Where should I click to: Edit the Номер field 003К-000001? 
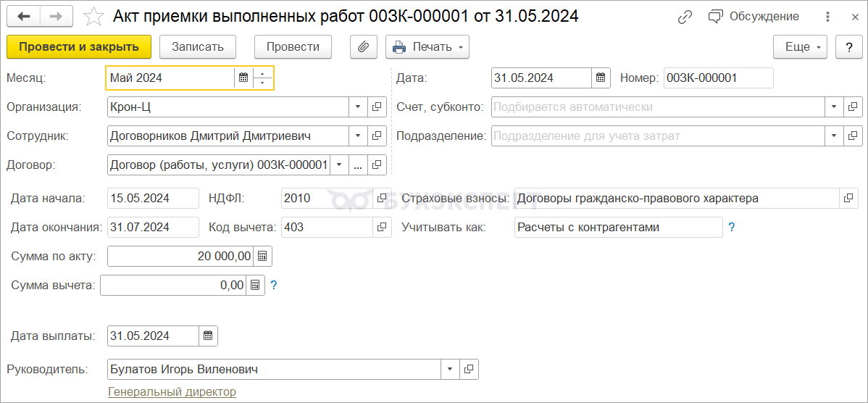point(718,78)
